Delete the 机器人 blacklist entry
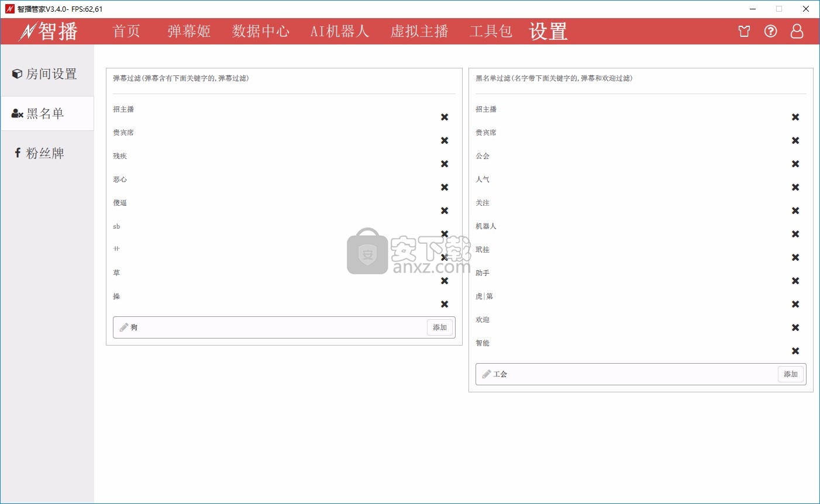This screenshot has width=820, height=504. 795,234
